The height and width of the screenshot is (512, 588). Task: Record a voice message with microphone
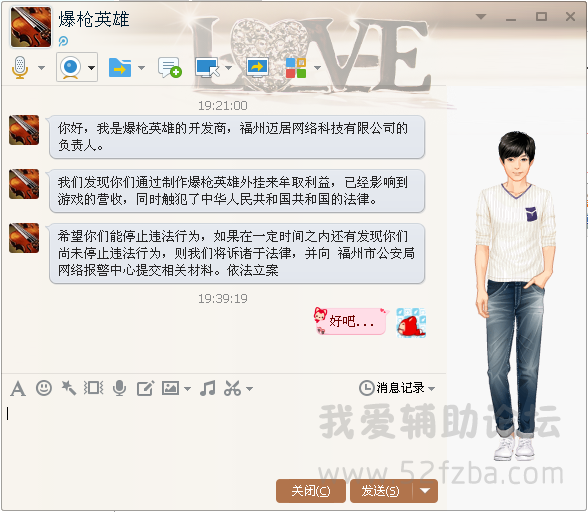[x=120, y=388]
